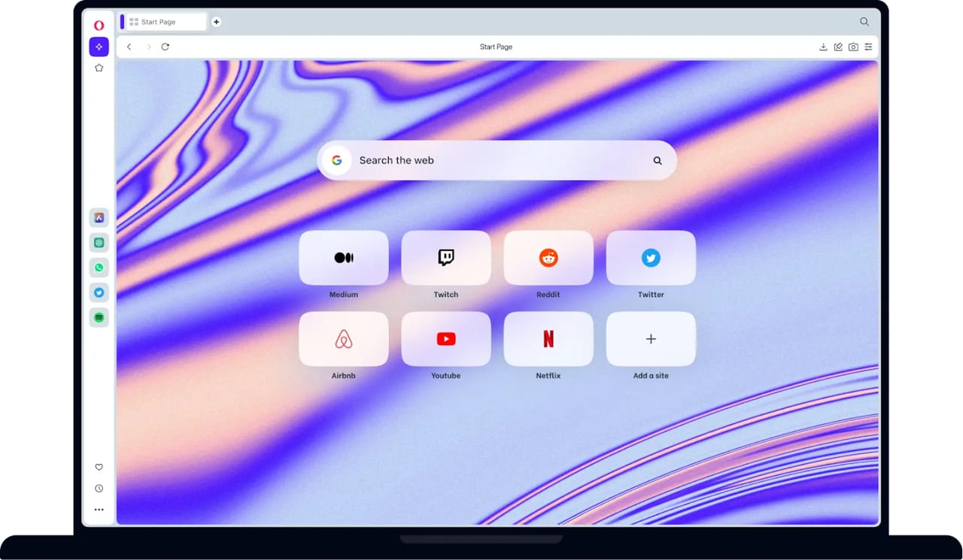Viewport: 963px width, 560px height.
Task: Reload the Start Page
Action: pyautogui.click(x=165, y=47)
